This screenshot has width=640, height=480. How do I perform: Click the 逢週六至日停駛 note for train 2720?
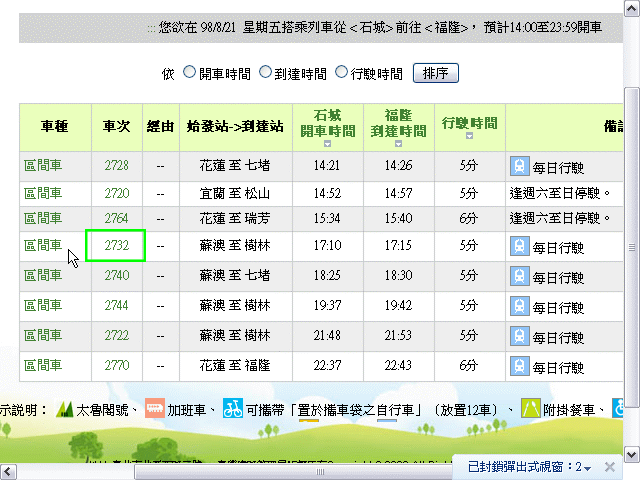(x=560, y=193)
